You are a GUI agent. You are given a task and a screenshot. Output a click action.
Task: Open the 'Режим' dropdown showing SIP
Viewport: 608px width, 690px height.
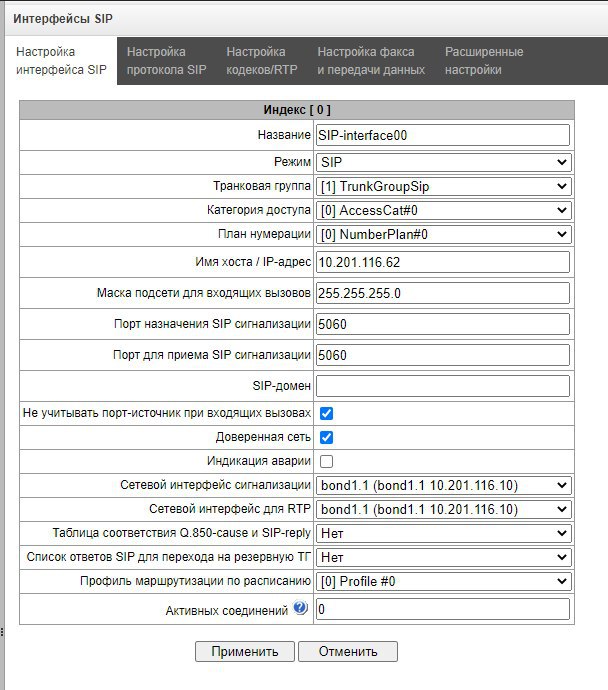[x=443, y=162]
